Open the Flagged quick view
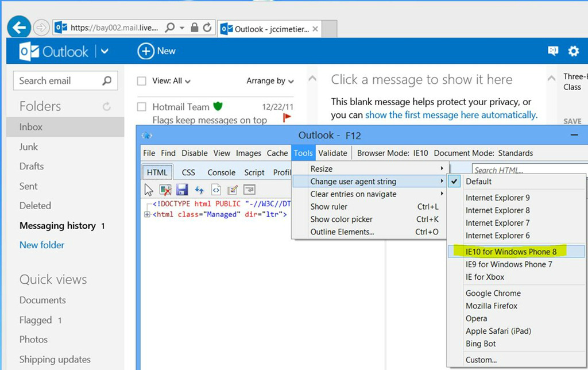 [36, 320]
